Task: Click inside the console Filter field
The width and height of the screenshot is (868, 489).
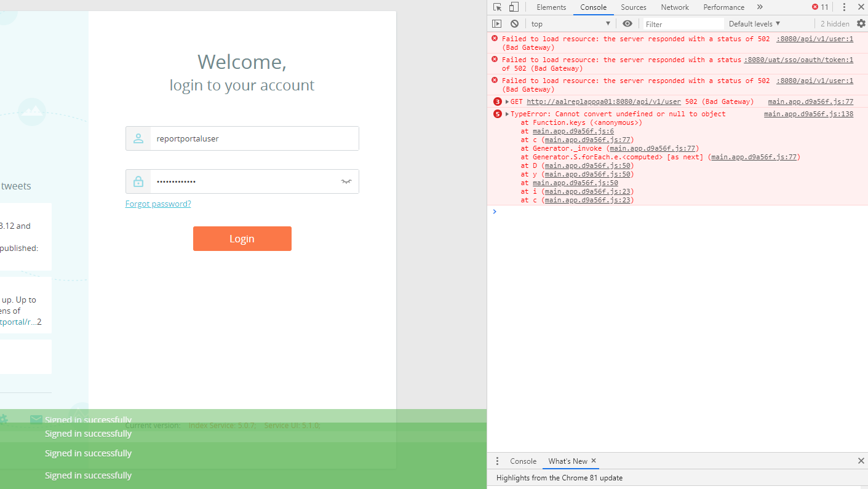Action: [x=683, y=23]
